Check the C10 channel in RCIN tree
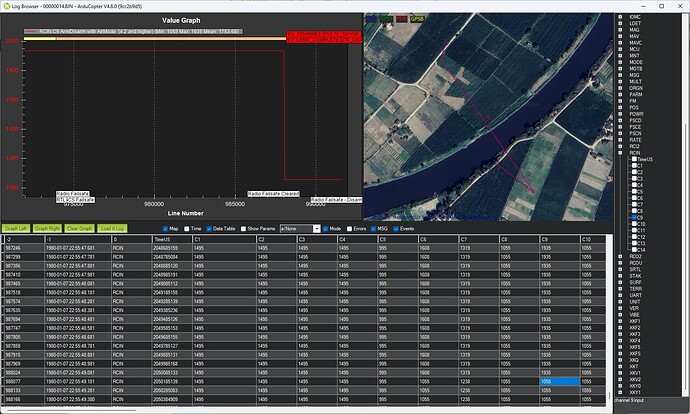 point(634,224)
